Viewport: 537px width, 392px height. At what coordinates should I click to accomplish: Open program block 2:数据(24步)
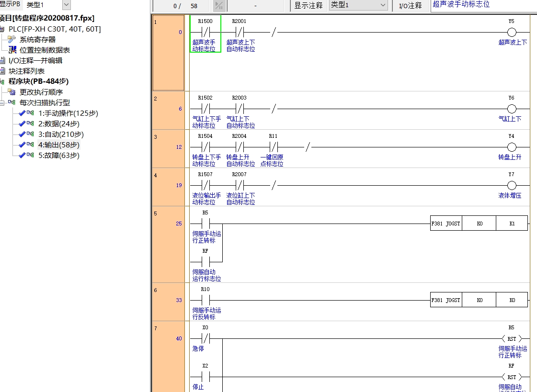click(59, 124)
